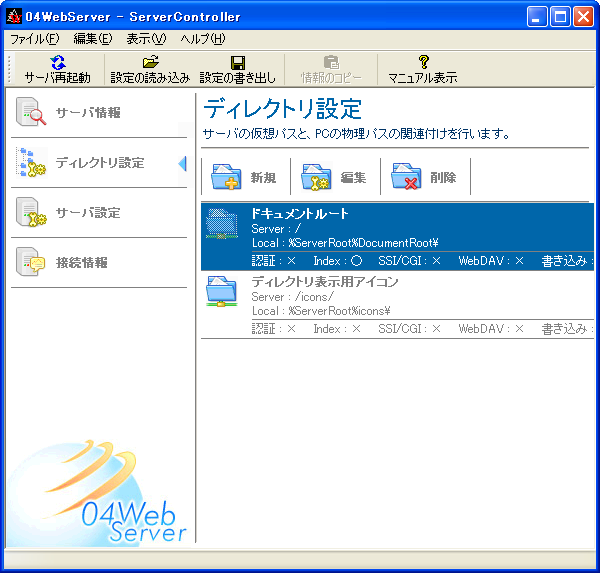Click the 情報のコピー clipboard icon
The height and width of the screenshot is (573, 600).
point(331,62)
